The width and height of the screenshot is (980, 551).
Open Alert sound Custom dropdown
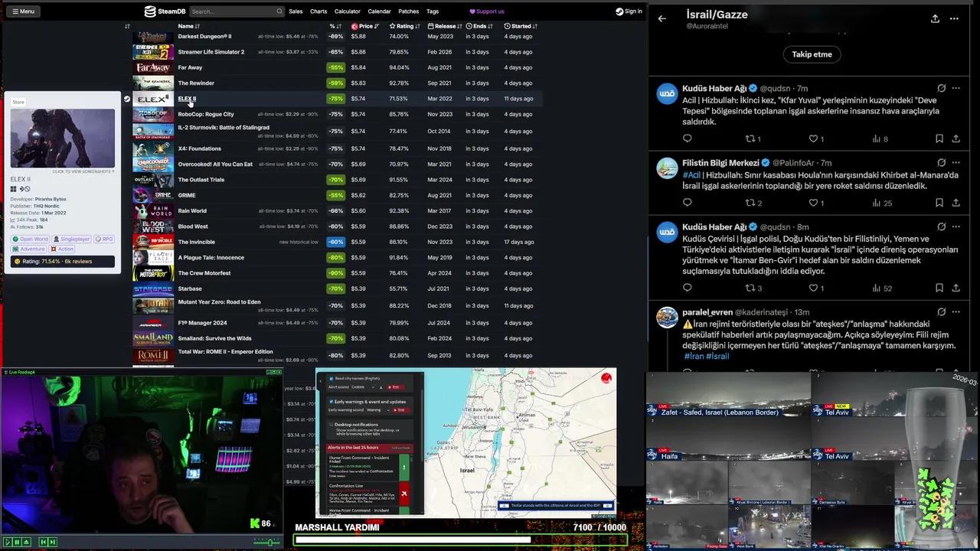[364, 387]
